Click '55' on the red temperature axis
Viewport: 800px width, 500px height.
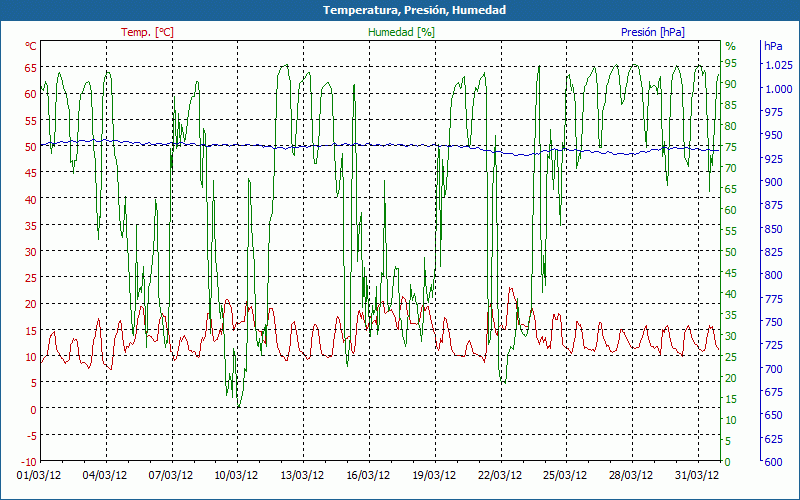click(x=31, y=120)
